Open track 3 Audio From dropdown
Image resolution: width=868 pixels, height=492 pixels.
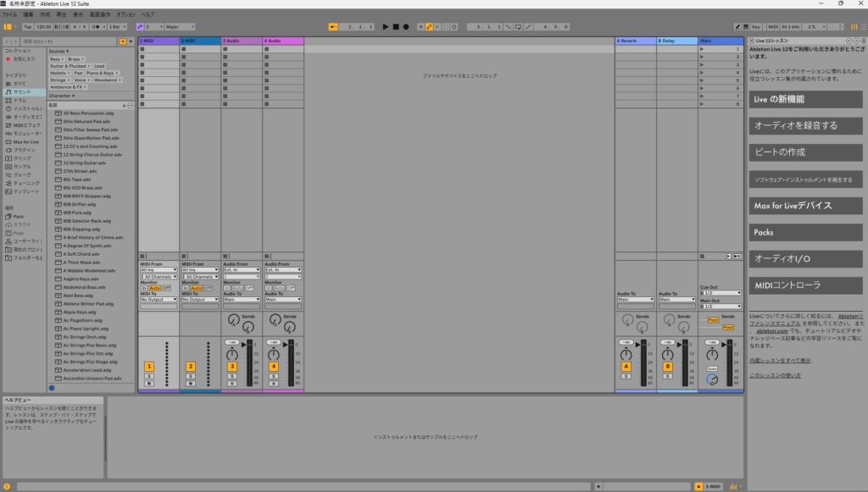pos(242,270)
